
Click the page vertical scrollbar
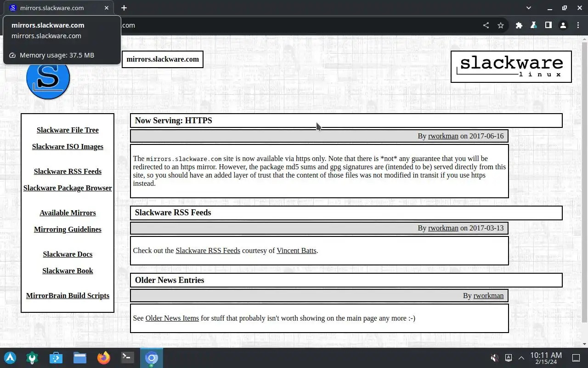[x=584, y=182]
